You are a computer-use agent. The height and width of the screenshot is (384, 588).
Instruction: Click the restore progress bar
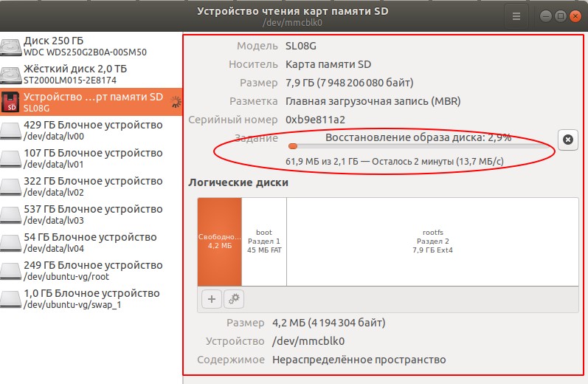coord(421,147)
